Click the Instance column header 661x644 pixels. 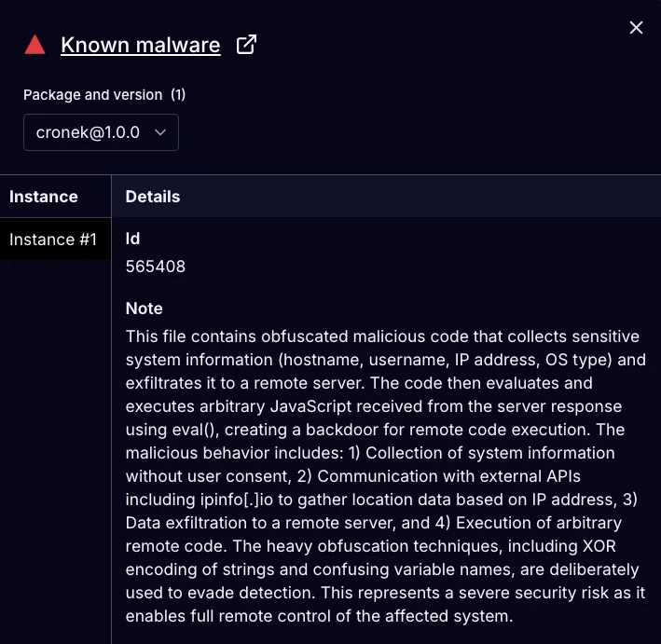[x=44, y=197]
